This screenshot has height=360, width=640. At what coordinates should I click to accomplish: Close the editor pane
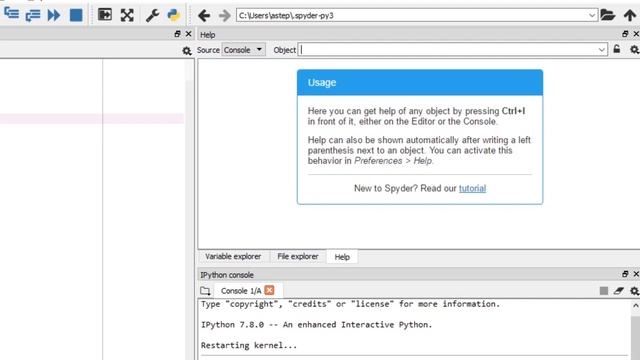(x=188, y=34)
